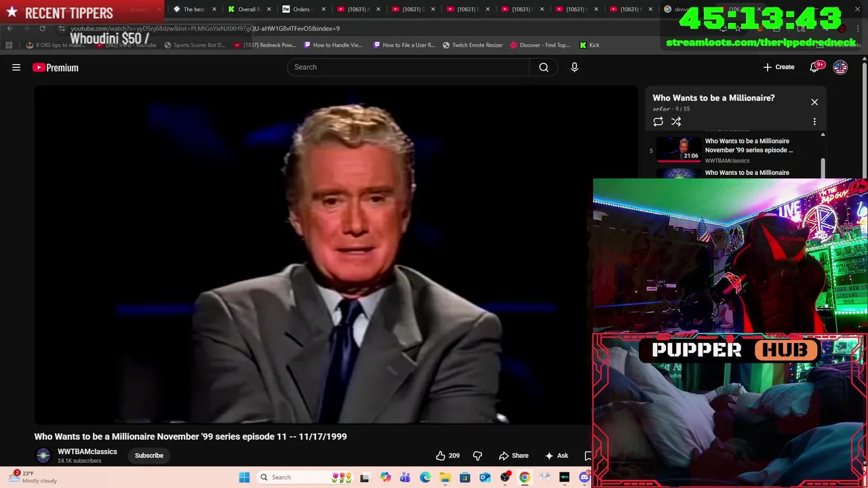Click the Windows taskbar search box
The width and height of the screenshot is (868, 488).
point(303,477)
